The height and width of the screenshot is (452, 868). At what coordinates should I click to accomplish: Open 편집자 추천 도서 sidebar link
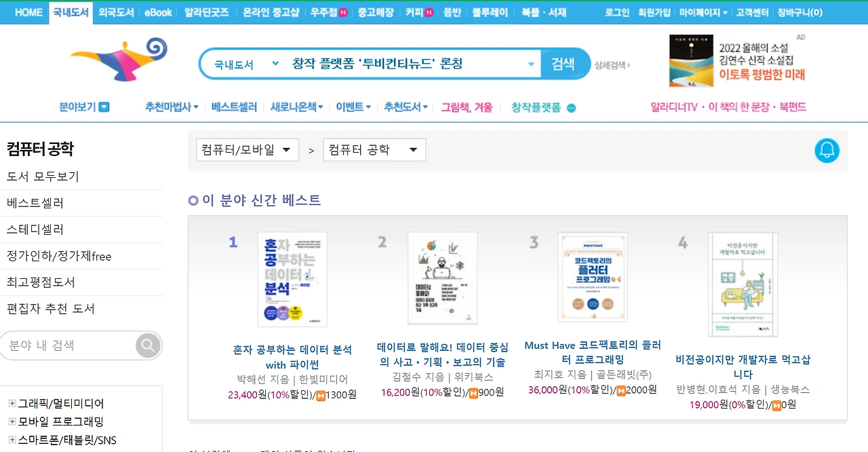point(51,309)
